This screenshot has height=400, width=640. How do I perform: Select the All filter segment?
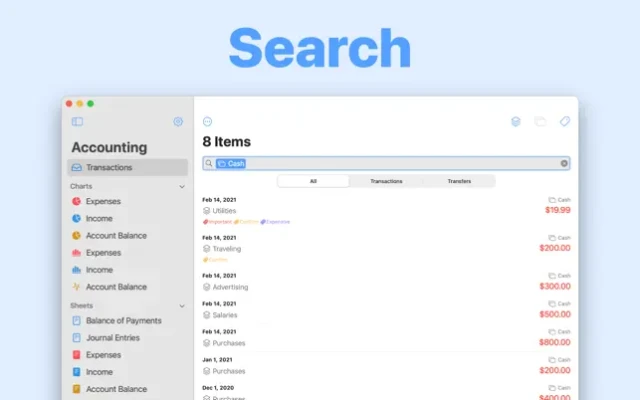313,181
